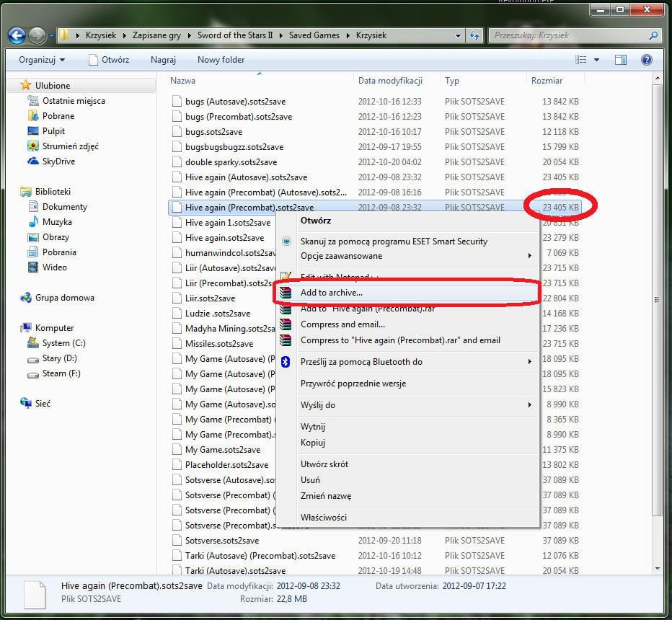The height and width of the screenshot is (620, 672).
Task: Select Utwórz skrót menu entry
Action: [x=407, y=464]
